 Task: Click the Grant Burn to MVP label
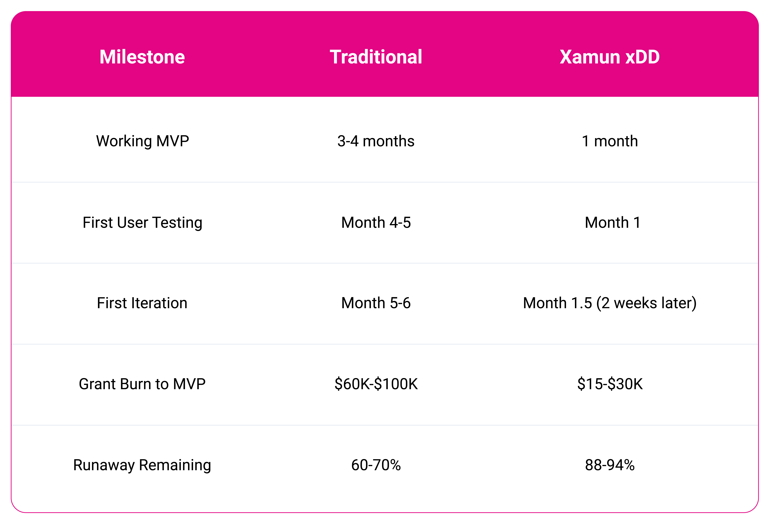click(142, 384)
